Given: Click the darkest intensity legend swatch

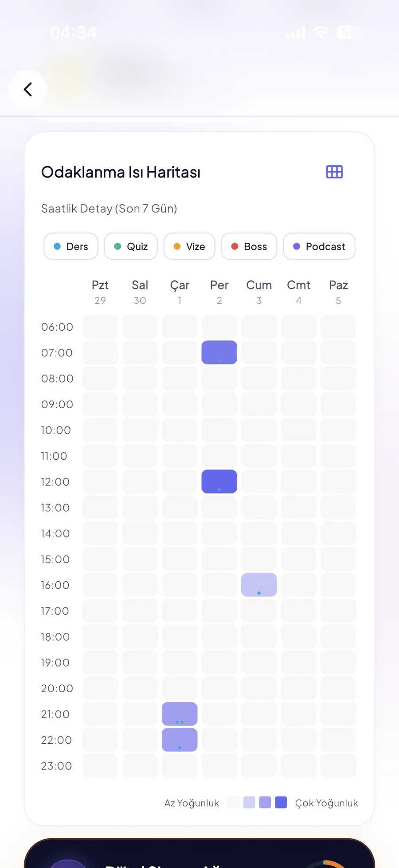Looking at the screenshot, I should tap(281, 802).
